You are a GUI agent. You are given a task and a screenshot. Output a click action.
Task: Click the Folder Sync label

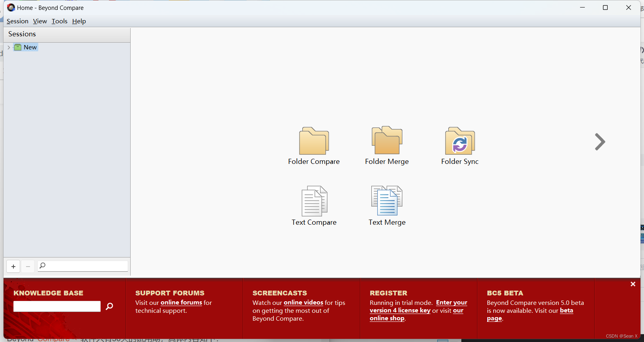460,162
